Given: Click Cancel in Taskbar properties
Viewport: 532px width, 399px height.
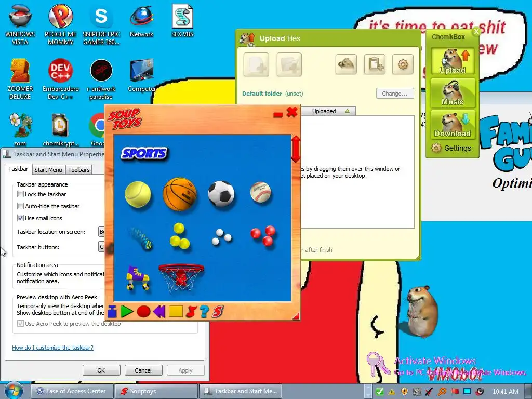Looking at the screenshot, I should (x=143, y=370).
